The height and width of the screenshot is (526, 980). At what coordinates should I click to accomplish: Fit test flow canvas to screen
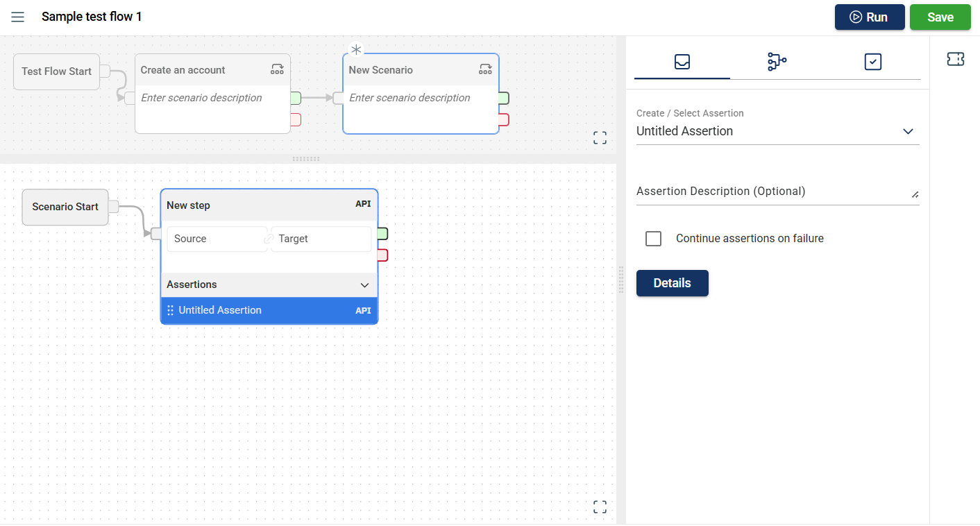[600, 137]
